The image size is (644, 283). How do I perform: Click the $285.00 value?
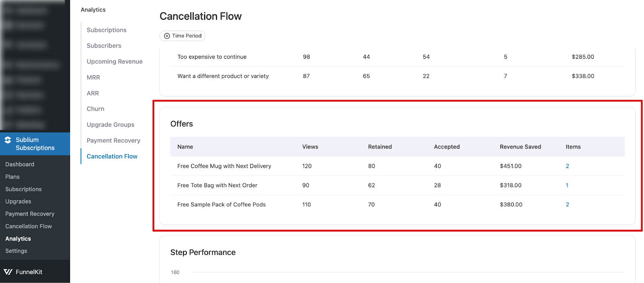(x=583, y=57)
